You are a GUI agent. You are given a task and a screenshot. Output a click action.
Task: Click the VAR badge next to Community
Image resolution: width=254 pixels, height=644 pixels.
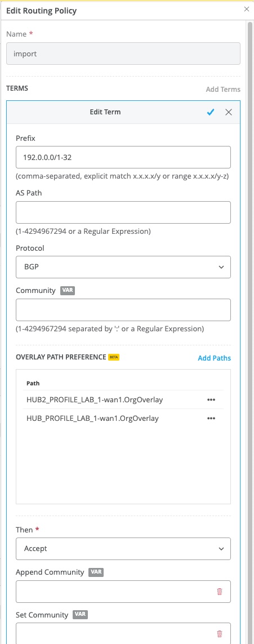point(68,290)
